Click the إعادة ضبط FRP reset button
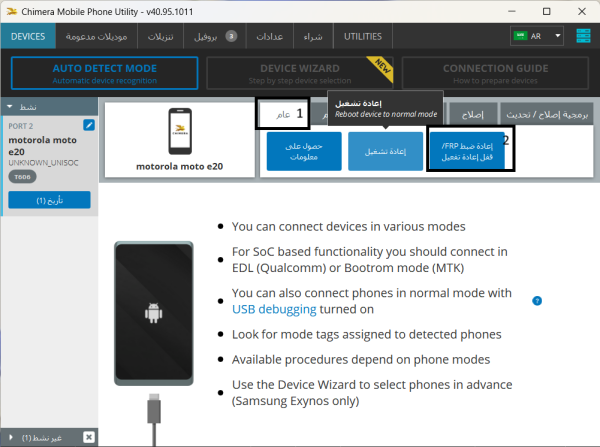600x447 pixels. [467, 151]
